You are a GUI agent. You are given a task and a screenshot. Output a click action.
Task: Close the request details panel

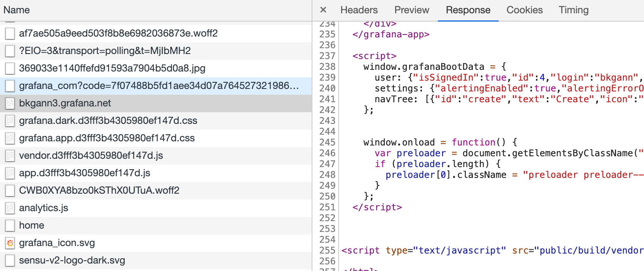tap(323, 10)
